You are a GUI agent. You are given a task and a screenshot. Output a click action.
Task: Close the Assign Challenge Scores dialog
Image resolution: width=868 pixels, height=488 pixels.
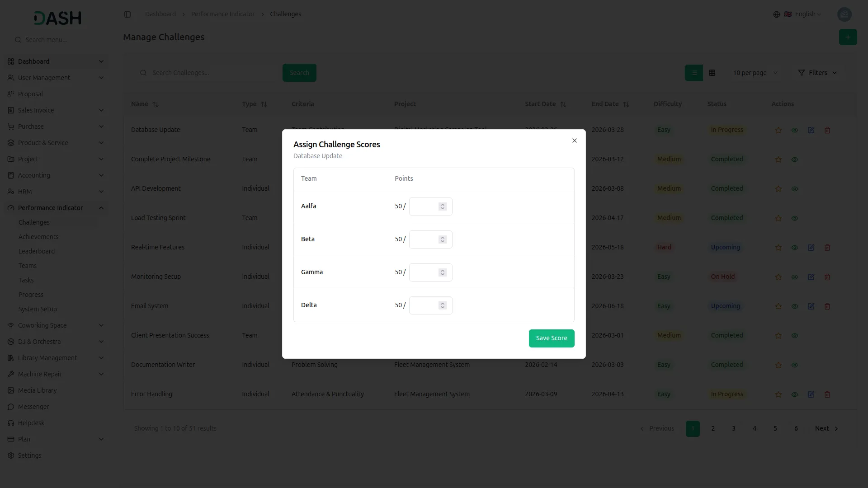pos(574,141)
